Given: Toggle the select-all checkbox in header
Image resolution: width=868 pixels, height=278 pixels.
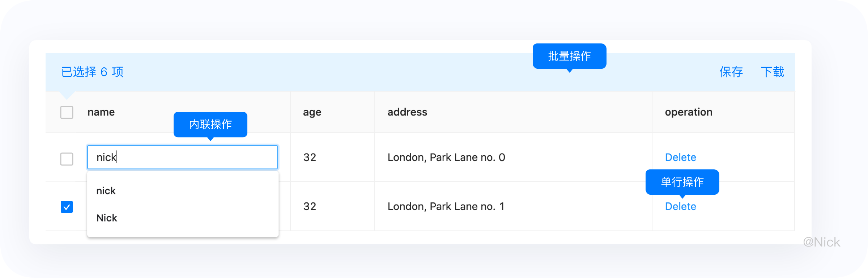Looking at the screenshot, I should coord(67,112).
